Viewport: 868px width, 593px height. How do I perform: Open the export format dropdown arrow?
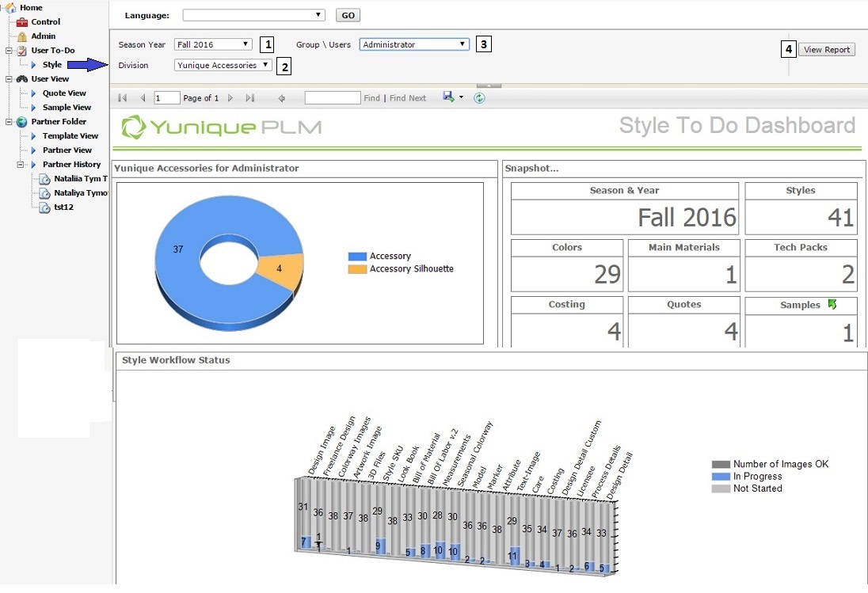tap(461, 97)
